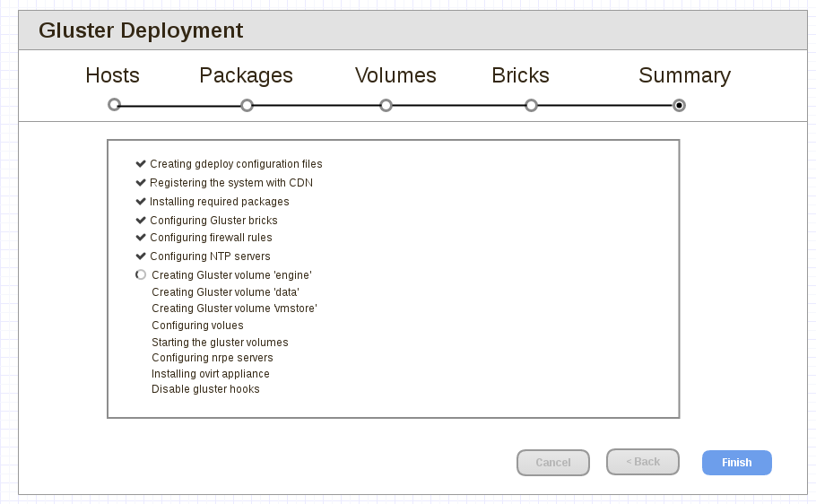Open the Hosts wizard tab label
This screenshot has width=816, height=504.
coord(112,76)
